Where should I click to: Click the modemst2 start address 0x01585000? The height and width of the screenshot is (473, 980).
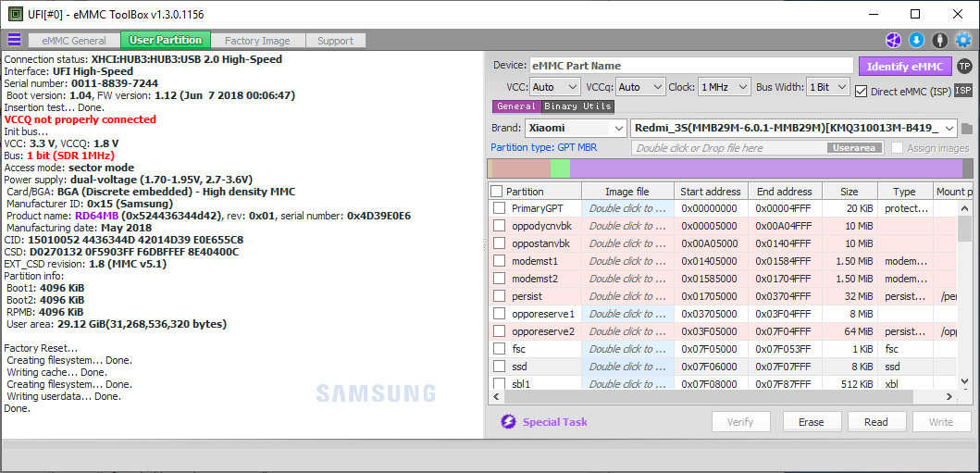710,278
